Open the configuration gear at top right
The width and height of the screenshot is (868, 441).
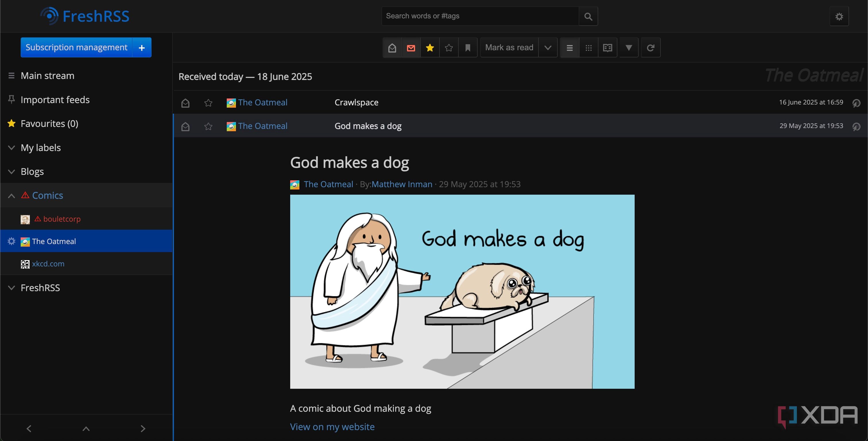pyautogui.click(x=839, y=16)
